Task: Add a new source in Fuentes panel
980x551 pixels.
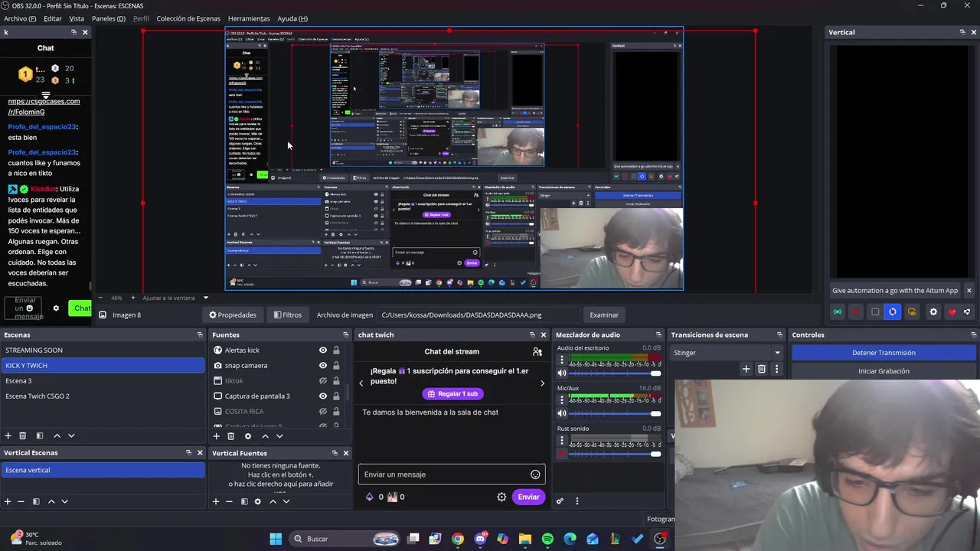Action: tap(216, 436)
